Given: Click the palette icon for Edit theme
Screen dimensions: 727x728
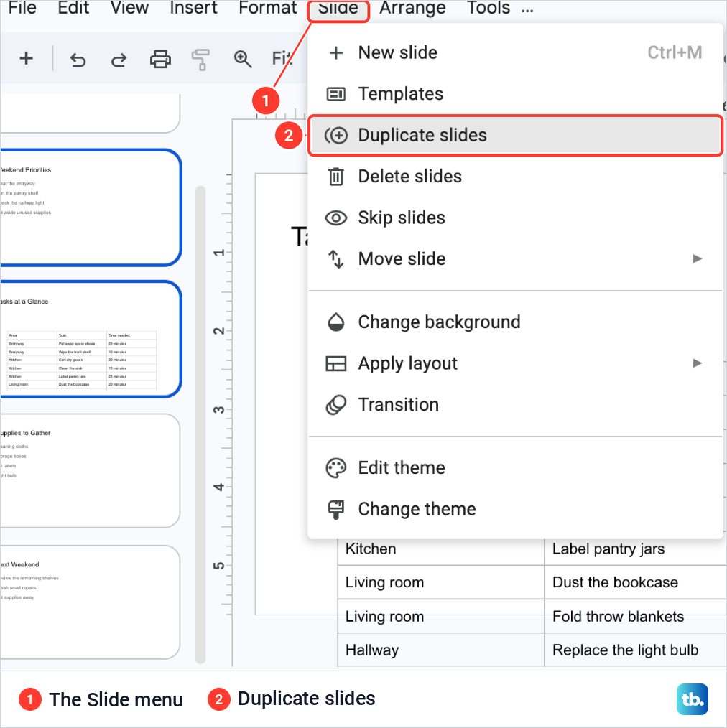Looking at the screenshot, I should click(x=336, y=468).
